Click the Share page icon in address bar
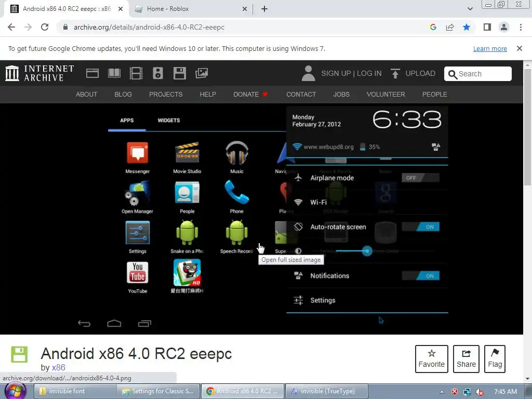The width and height of the screenshot is (532, 399). 450,27
